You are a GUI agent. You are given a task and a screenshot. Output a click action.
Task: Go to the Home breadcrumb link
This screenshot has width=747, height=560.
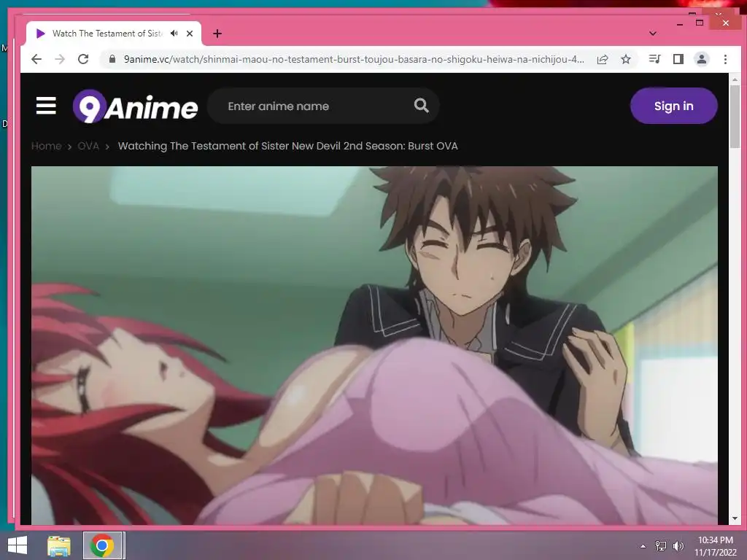click(x=46, y=146)
